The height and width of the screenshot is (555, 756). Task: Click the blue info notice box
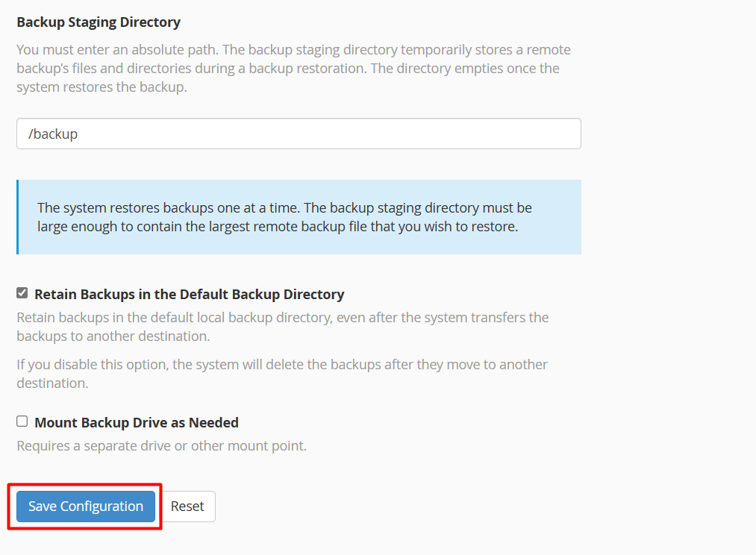click(299, 217)
